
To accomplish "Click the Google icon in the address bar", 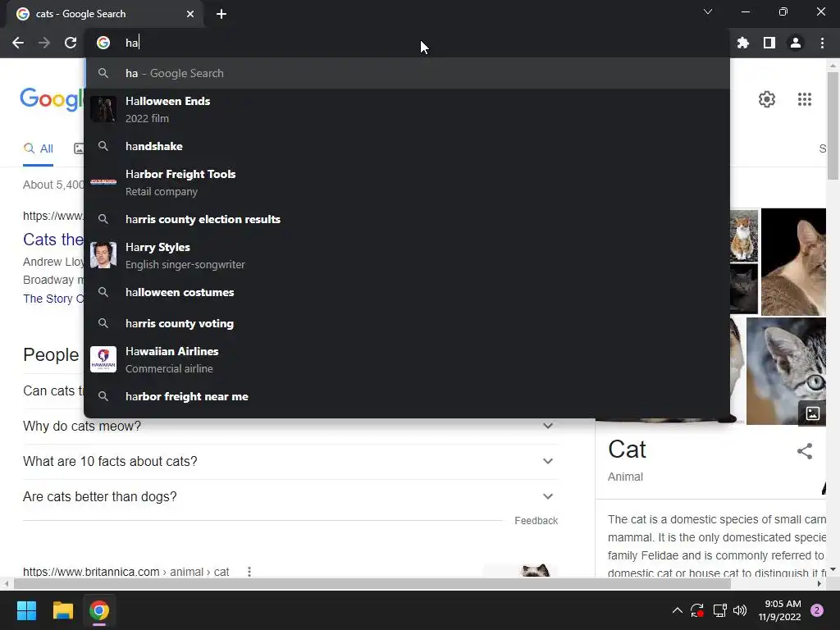I will [103, 43].
